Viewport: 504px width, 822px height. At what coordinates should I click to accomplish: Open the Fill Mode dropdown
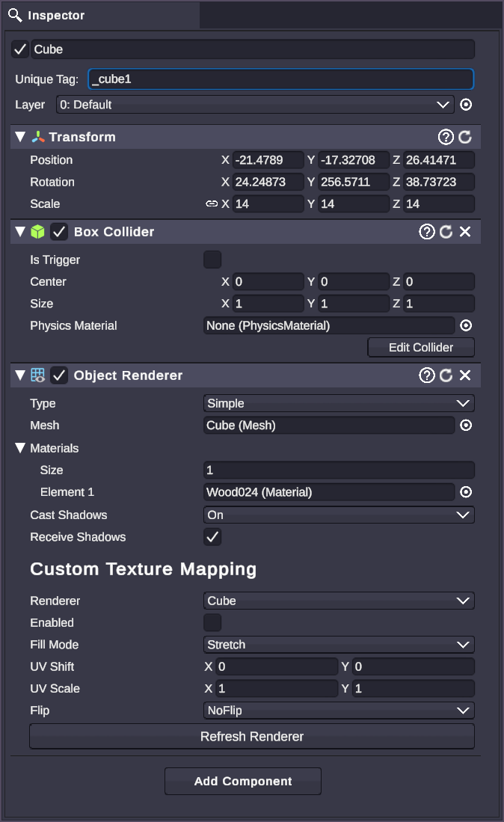click(x=338, y=644)
